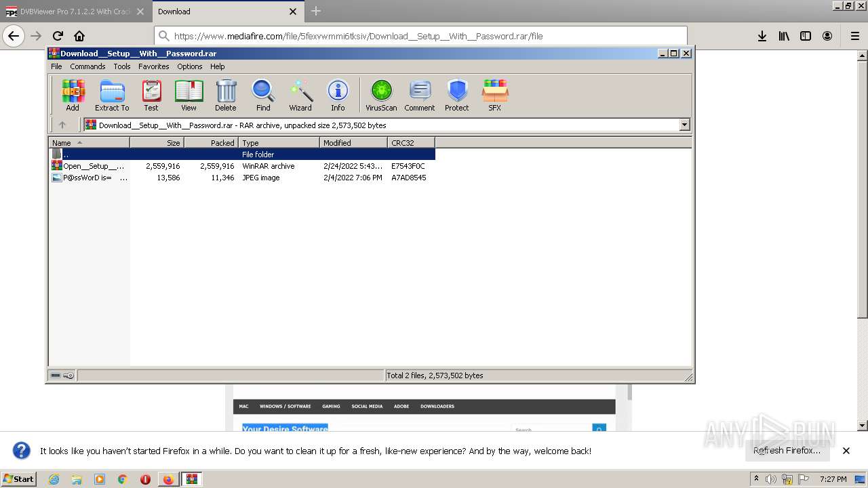Reload the page in Firefox
The width and height of the screenshot is (868, 488).
point(58,36)
